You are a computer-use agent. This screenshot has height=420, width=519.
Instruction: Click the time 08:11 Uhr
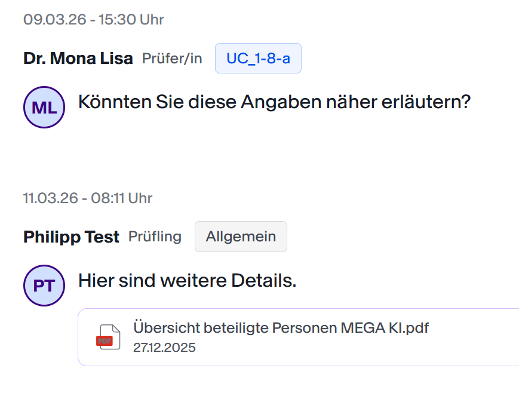(121, 198)
